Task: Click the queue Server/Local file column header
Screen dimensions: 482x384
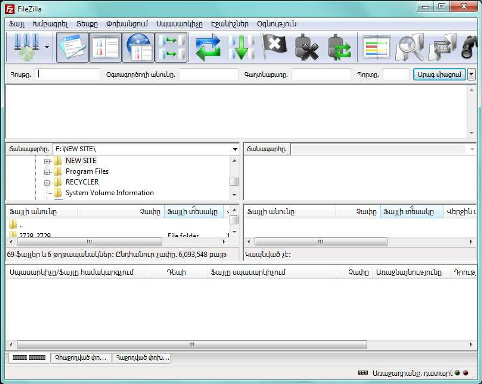Action: tap(76, 272)
